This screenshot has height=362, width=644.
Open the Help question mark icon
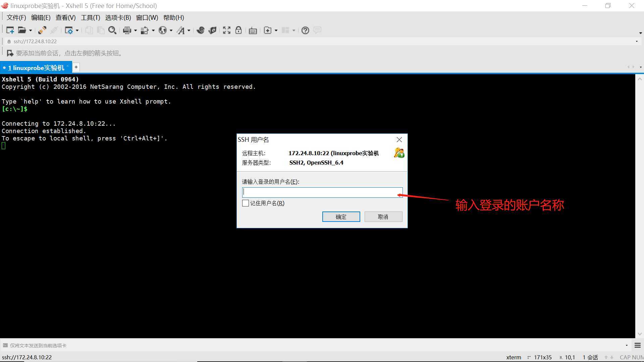coord(305,30)
